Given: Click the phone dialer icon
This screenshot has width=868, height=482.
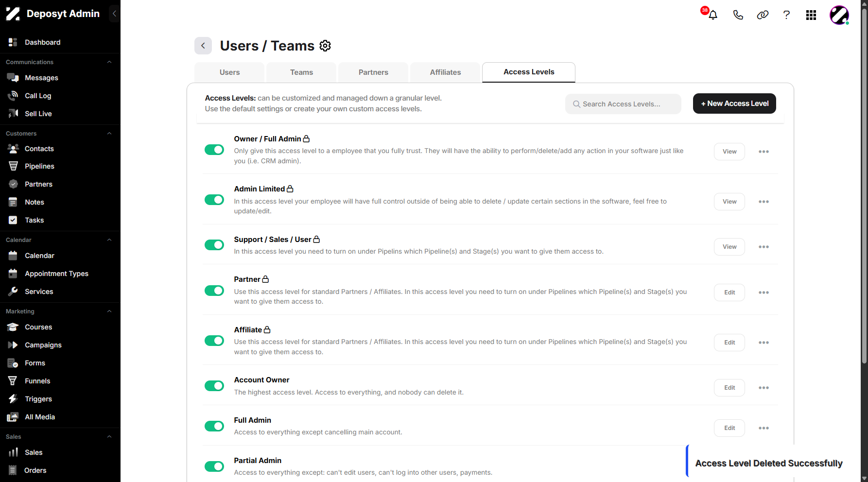Looking at the screenshot, I should coord(738,15).
